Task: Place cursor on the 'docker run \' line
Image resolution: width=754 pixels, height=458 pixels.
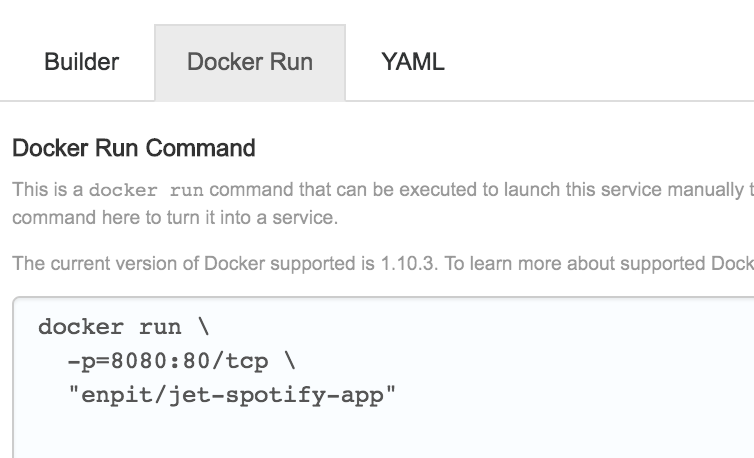Action: [110, 327]
